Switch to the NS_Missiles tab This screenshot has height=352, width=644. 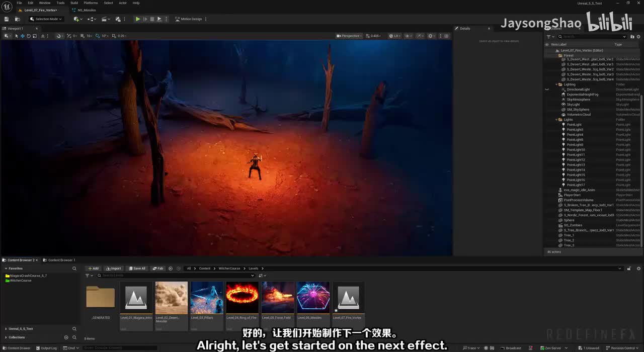[x=86, y=10]
